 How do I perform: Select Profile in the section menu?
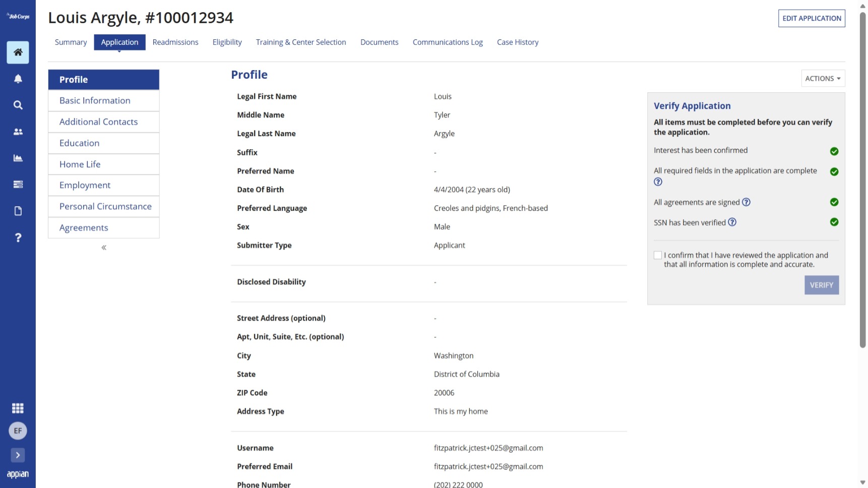point(104,80)
